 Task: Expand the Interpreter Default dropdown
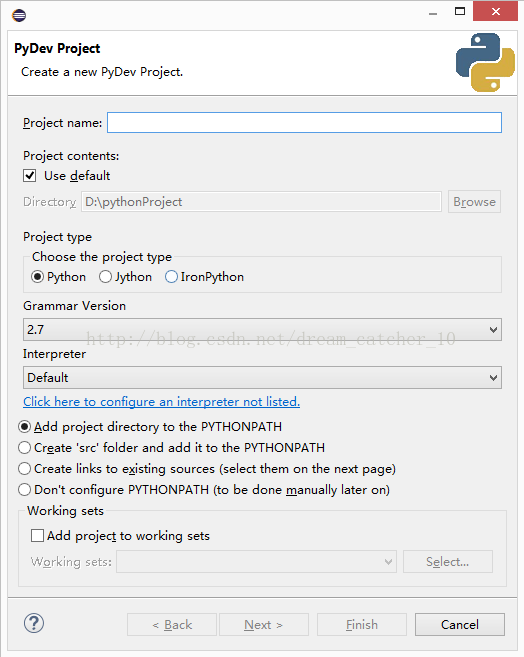[262, 378]
